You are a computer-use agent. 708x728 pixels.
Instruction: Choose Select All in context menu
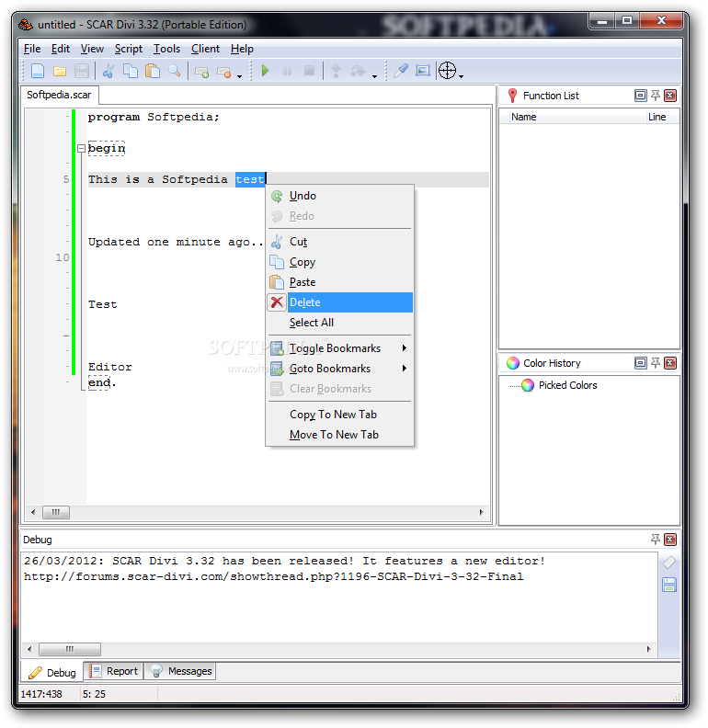pyautogui.click(x=340, y=323)
